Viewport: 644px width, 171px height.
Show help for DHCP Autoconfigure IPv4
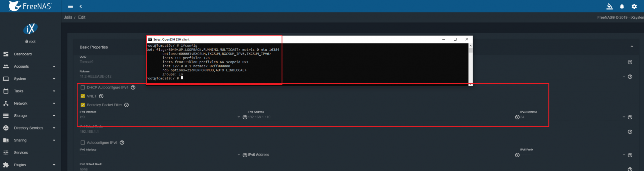coord(133,88)
